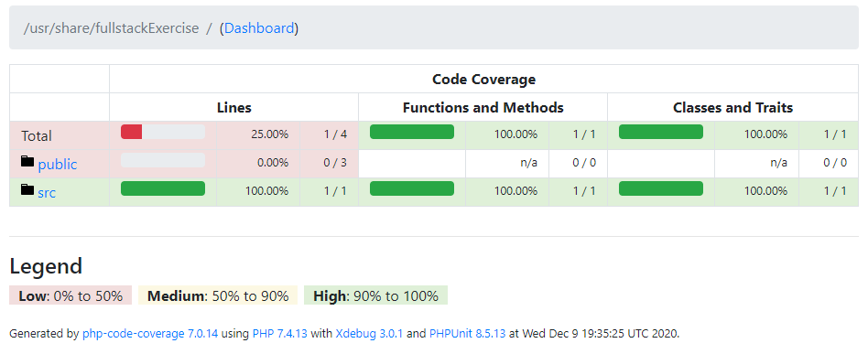Click src classes and traits coverage bar
Viewport: 868px width, 354px height.
[x=661, y=188]
